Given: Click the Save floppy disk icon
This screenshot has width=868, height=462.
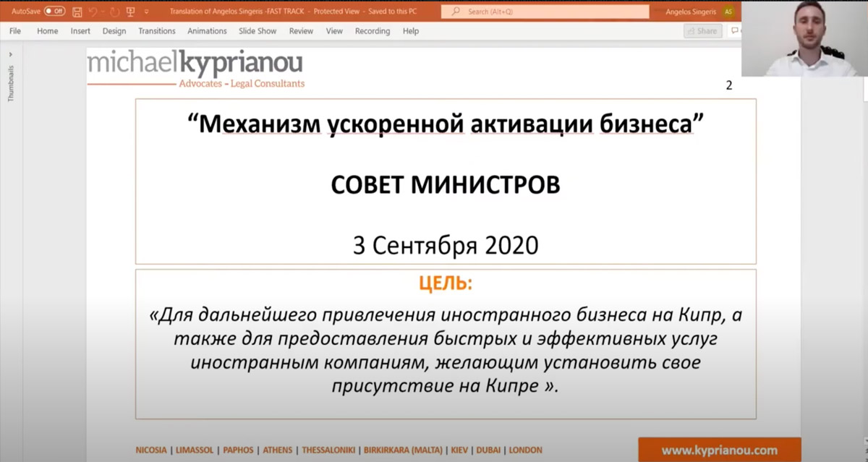Looking at the screenshot, I should [77, 12].
